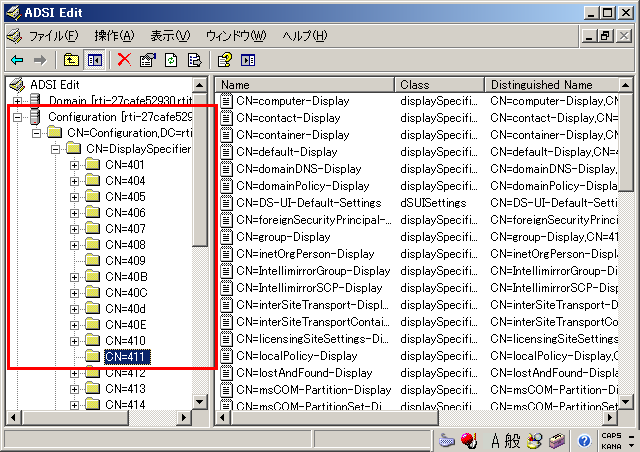Select the CN=40E tree item

[126, 325]
